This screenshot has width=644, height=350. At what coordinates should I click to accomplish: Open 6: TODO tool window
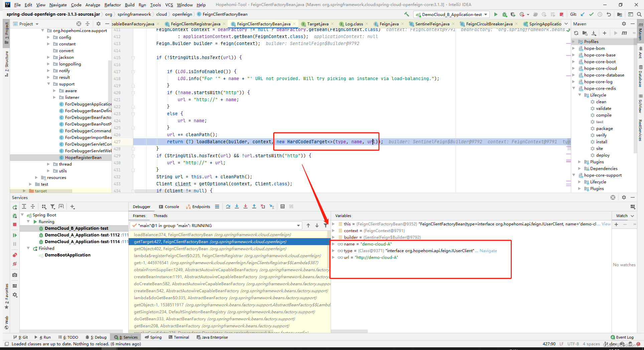click(x=68, y=337)
